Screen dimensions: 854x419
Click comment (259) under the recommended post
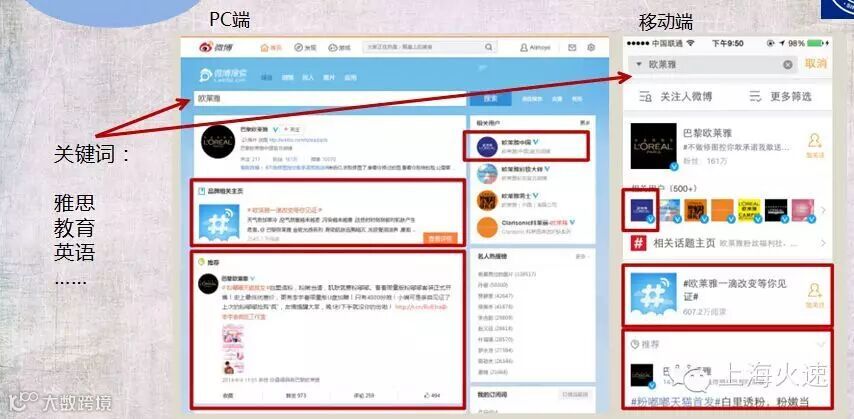point(364,395)
